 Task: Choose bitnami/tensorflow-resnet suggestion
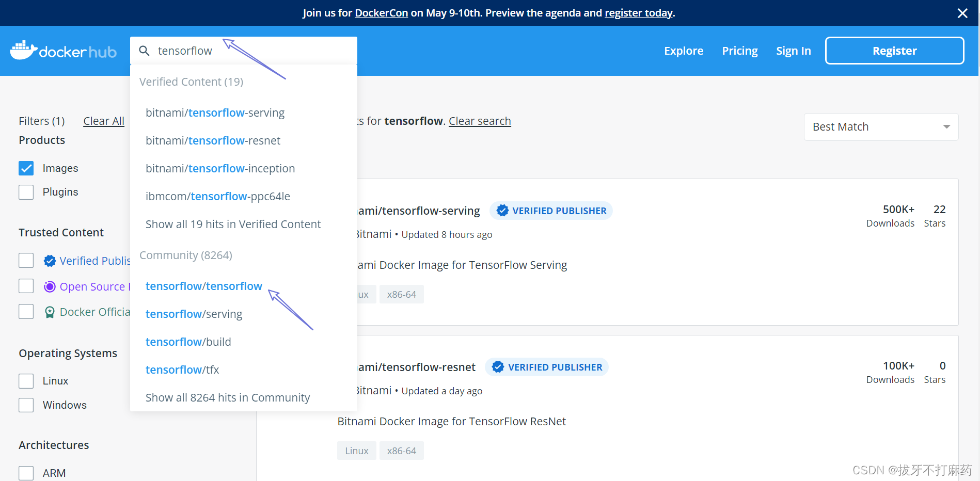coord(213,140)
